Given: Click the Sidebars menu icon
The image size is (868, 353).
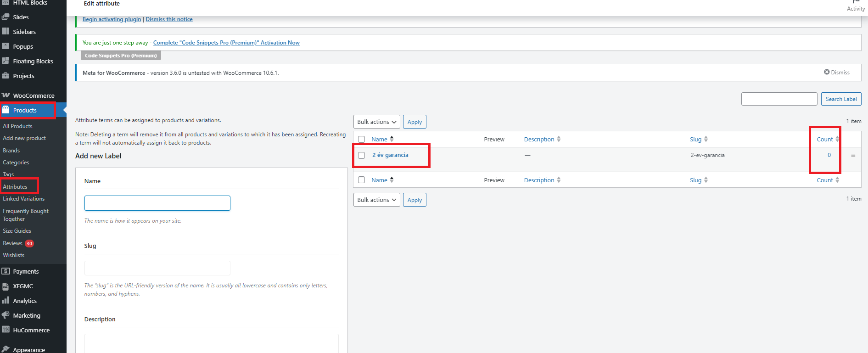Looking at the screenshot, I should (x=6, y=32).
